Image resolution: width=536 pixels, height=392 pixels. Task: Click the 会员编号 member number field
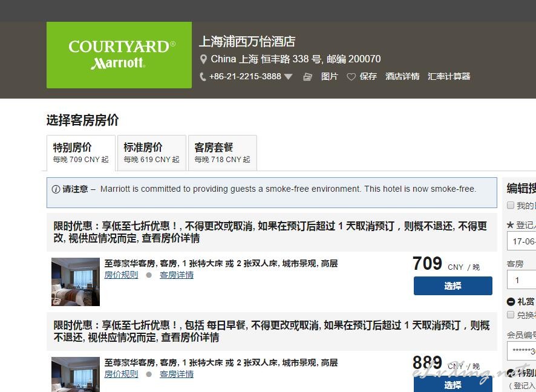521,351
